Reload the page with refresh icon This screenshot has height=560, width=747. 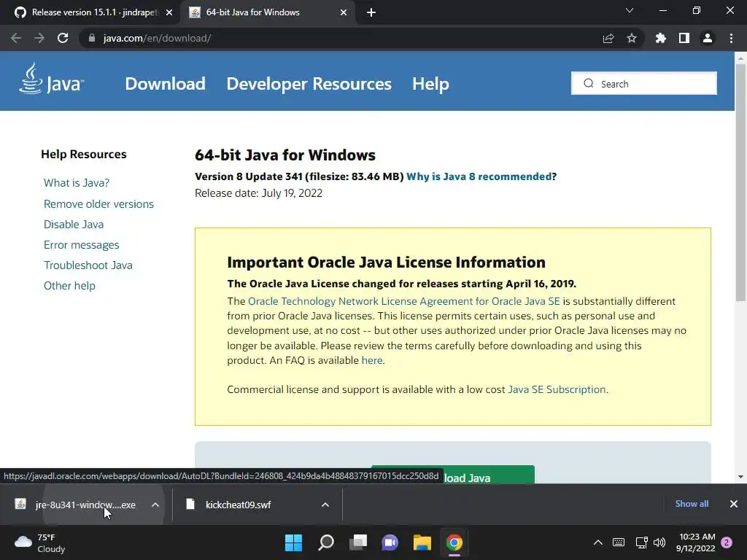63,38
